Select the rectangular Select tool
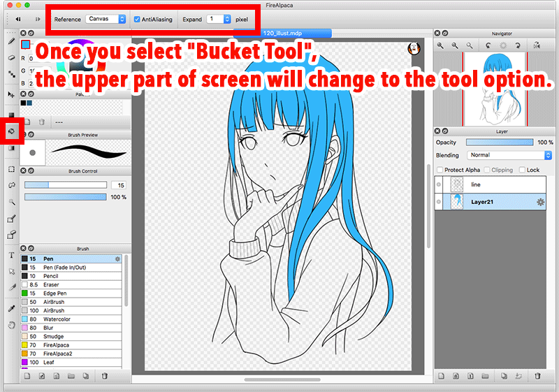559x392 pixels. 11,169
